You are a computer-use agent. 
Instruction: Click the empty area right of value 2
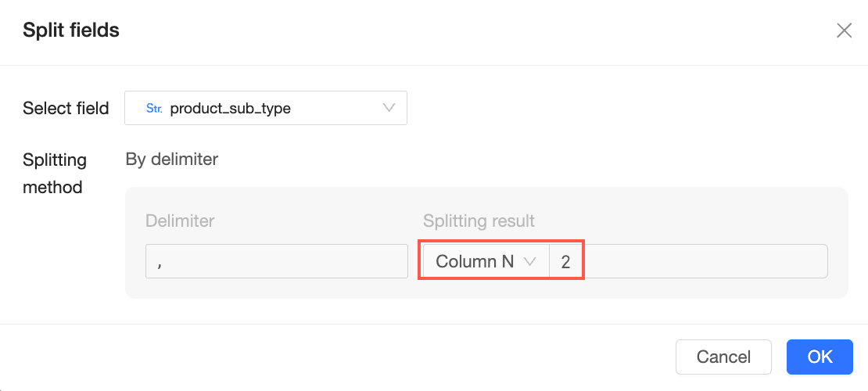[x=704, y=262]
